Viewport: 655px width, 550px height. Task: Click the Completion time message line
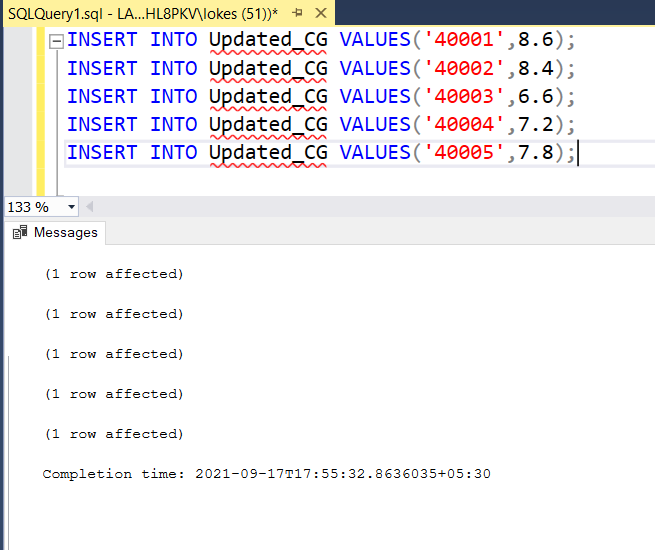pyautogui.click(x=267, y=474)
